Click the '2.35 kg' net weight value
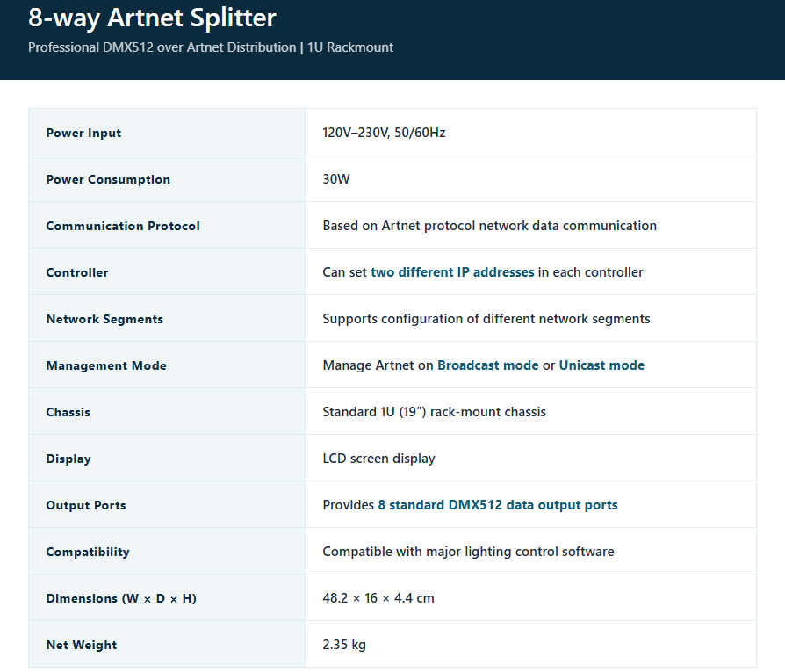 click(344, 645)
